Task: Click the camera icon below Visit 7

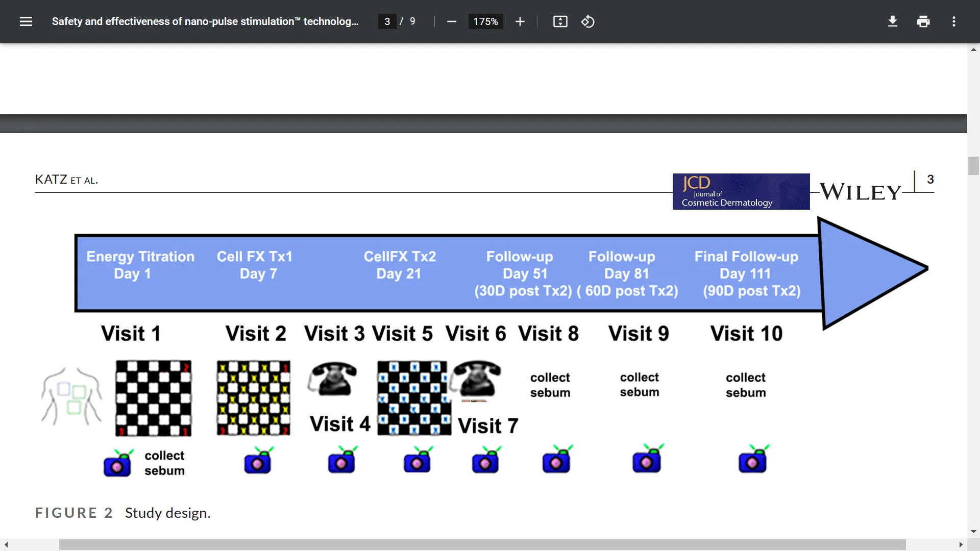Action: coord(486,459)
